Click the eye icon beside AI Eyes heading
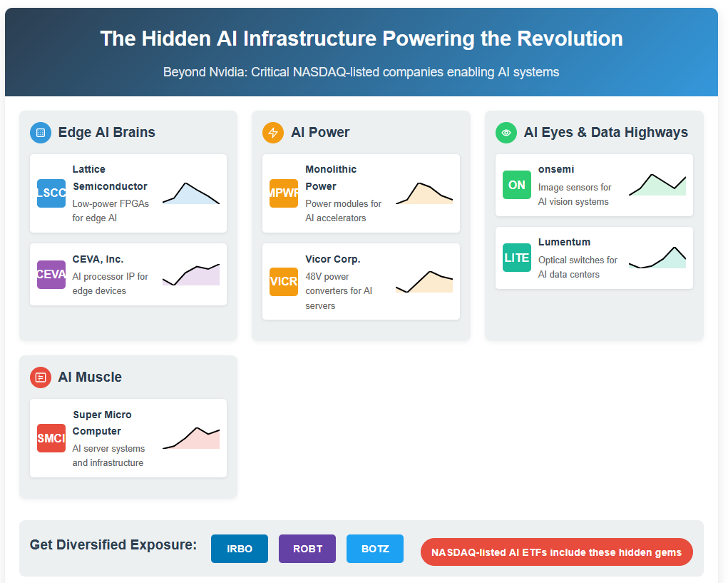 [x=506, y=133]
